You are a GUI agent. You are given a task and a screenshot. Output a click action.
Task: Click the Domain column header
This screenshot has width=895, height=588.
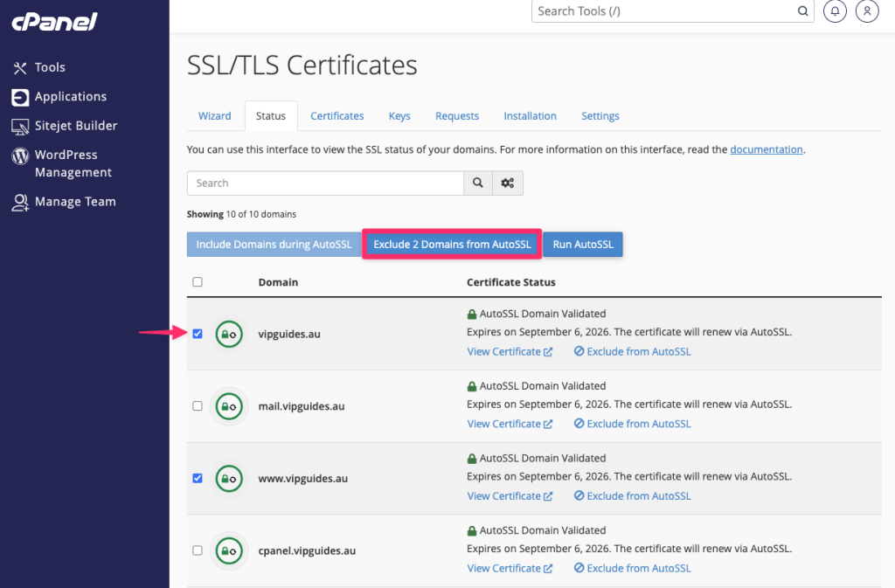[278, 282]
